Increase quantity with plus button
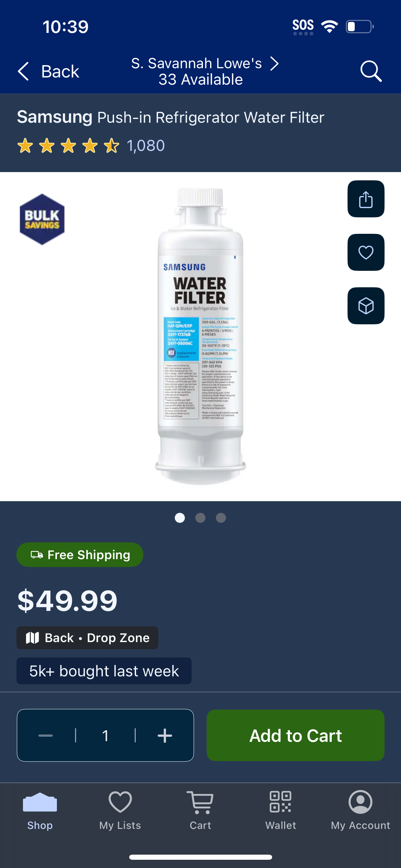The width and height of the screenshot is (401, 868). tap(165, 736)
